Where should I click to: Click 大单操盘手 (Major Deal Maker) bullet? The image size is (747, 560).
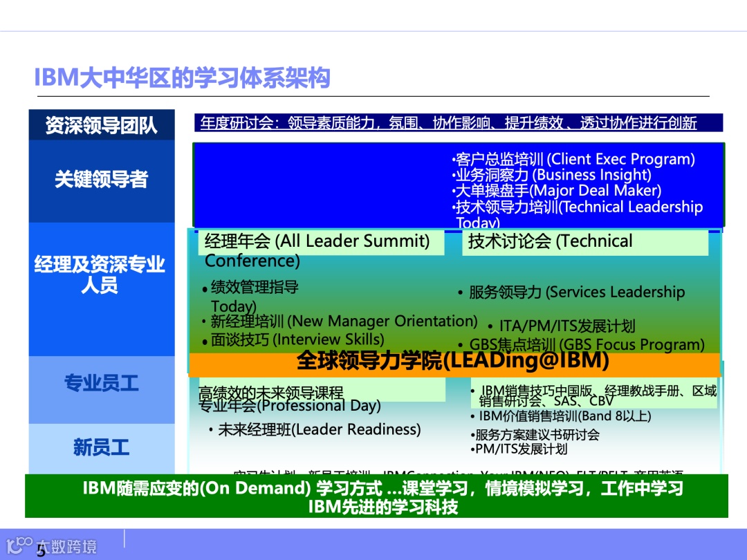coord(556,191)
